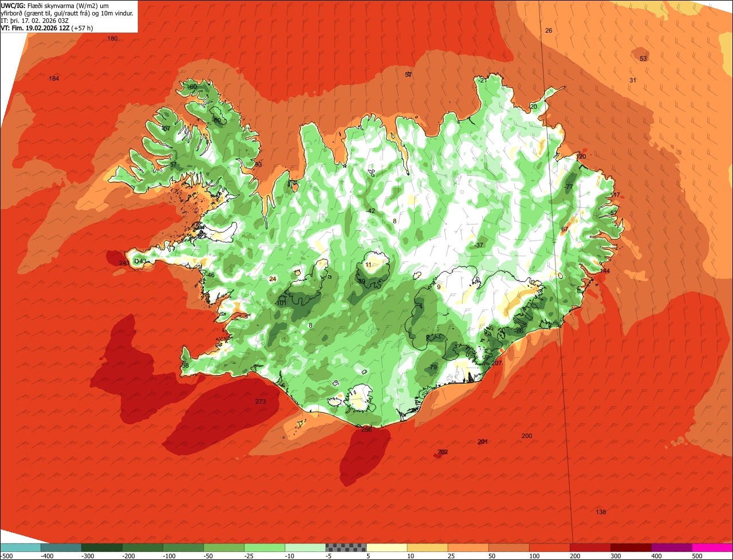Click the teal legend swatch between -500 and -400
733x560 pixels.
click(20, 547)
